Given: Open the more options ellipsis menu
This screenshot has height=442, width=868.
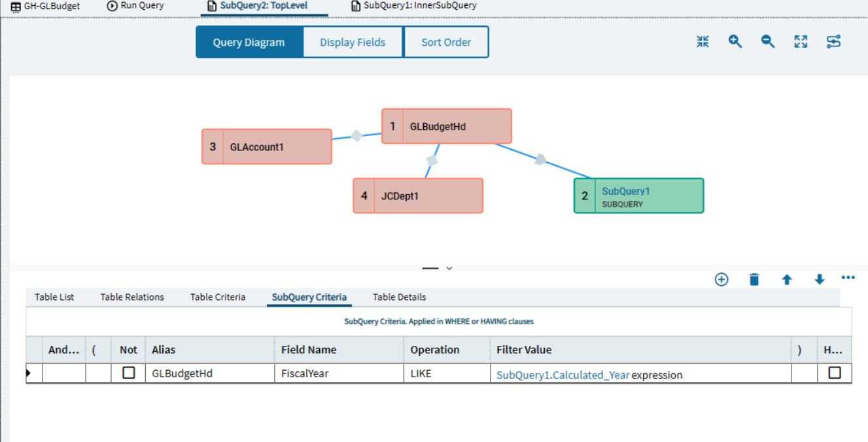Looking at the screenshot, I should (848, 278).
